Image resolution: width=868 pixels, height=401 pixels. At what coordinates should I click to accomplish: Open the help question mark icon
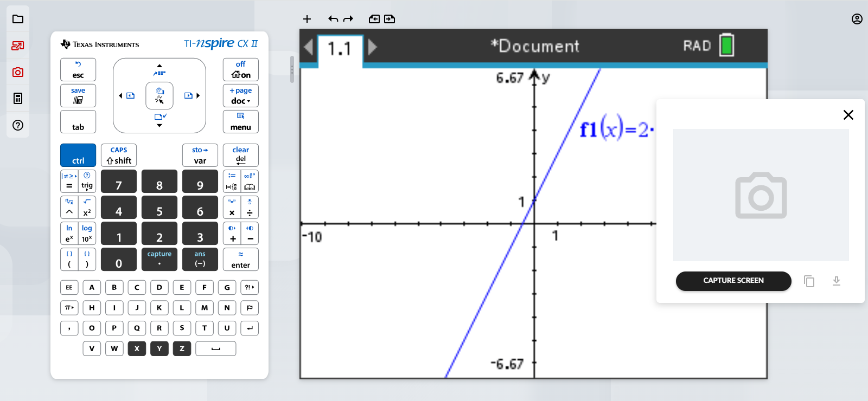(x=18, y=125)
